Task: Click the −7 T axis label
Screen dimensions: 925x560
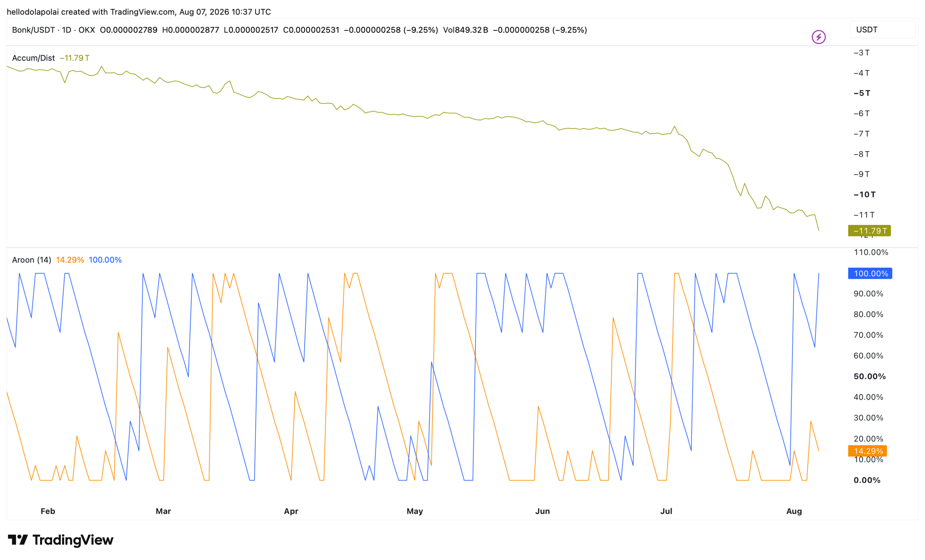Action: 861,134
